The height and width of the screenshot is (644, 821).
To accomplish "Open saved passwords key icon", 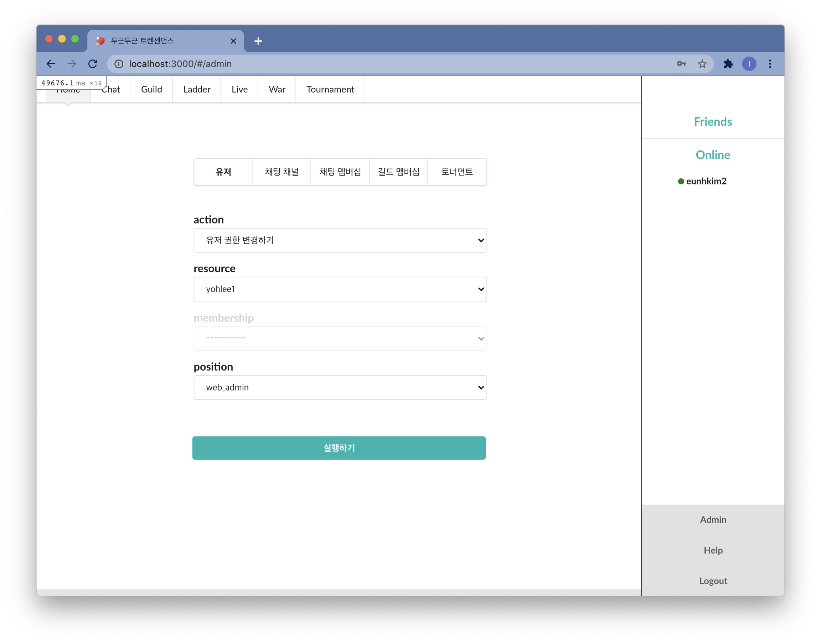I will click(681, 64).
